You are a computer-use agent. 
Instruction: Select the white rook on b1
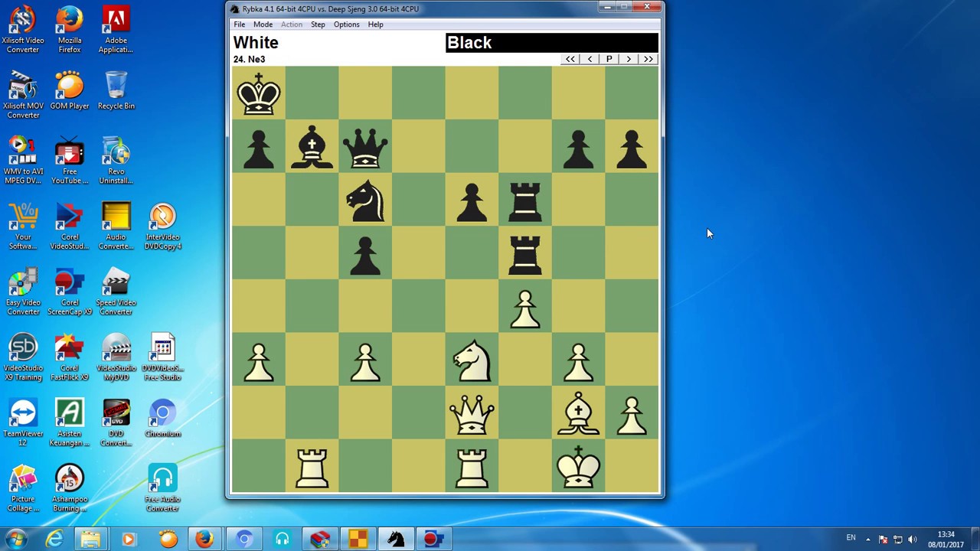tap(312, 468)
